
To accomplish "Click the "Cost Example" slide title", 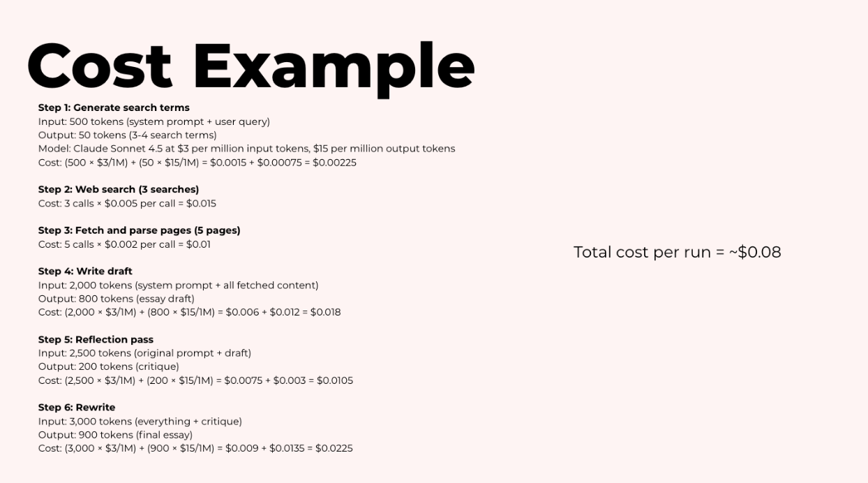I will (251, 66).
